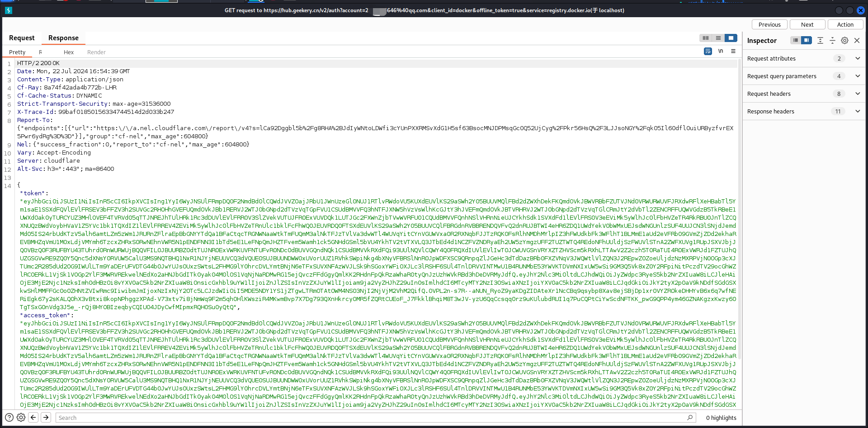868x428 pixels.
Task: Open the editor hamburger menu
Action: [733, 51]
